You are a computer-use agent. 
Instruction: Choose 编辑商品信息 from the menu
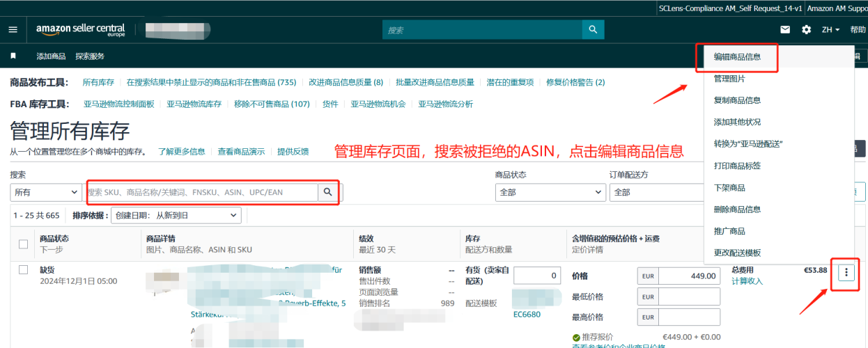[x=737, y=57]
